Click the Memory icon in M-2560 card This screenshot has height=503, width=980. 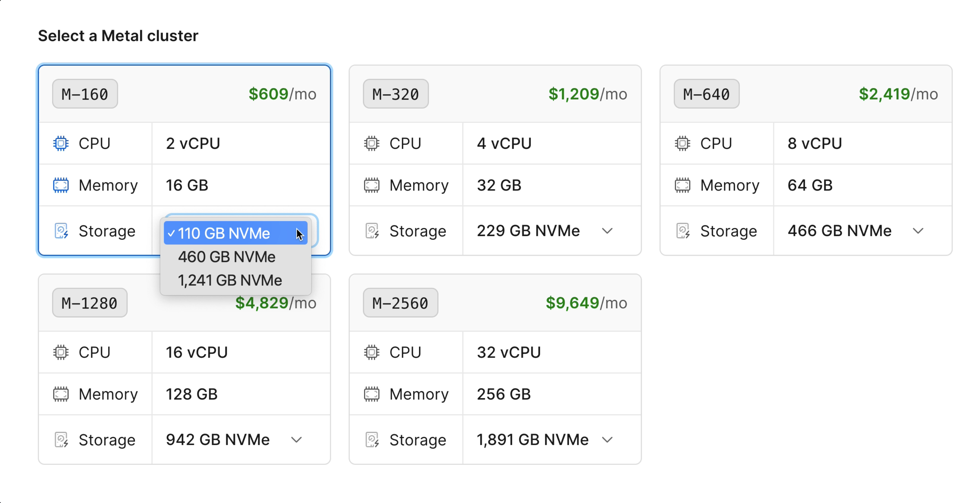[x=372, y=394]
